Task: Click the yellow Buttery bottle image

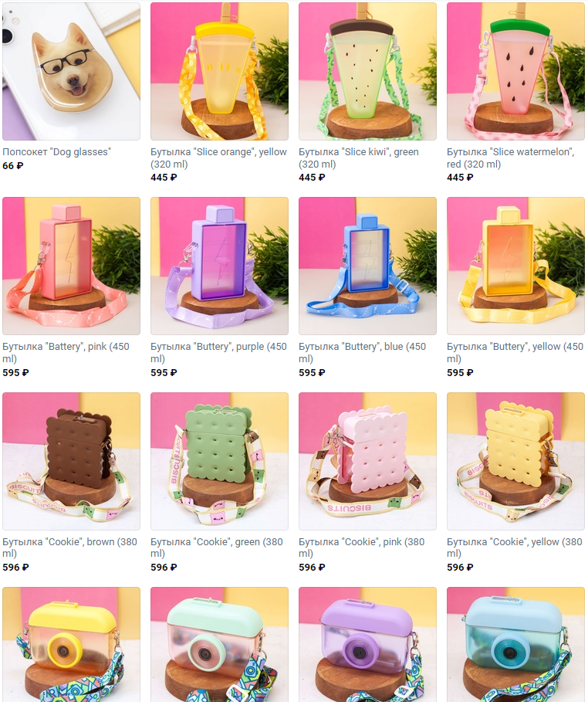Action: click(x=515, y=266)
